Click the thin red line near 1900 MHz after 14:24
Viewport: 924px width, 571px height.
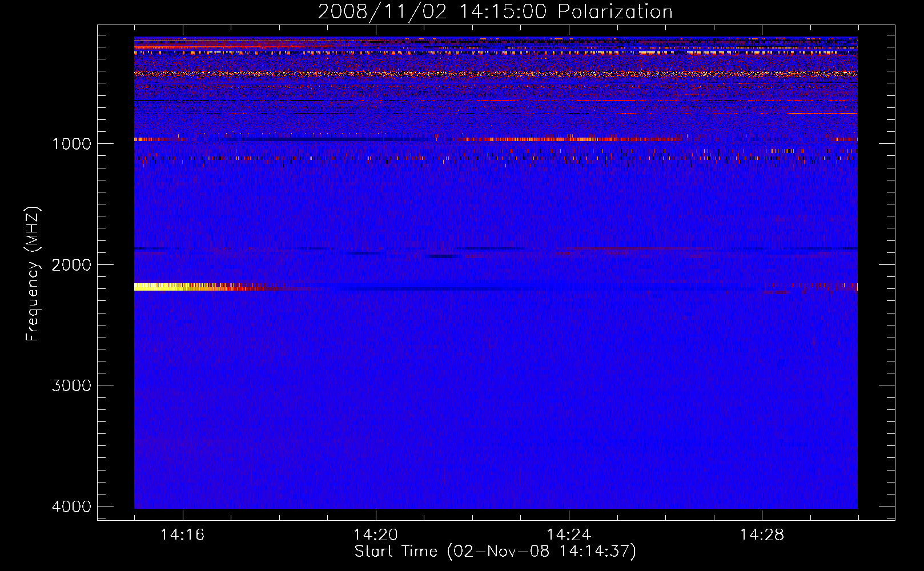(x=628, y=249)
